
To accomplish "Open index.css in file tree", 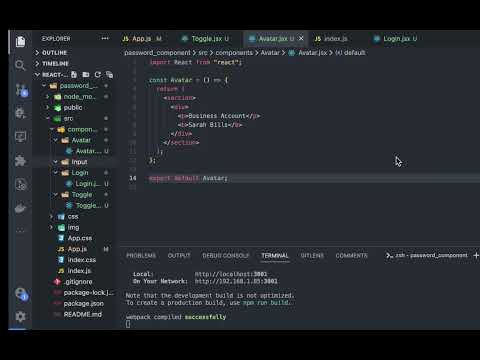I will click(x=75, y=260).
